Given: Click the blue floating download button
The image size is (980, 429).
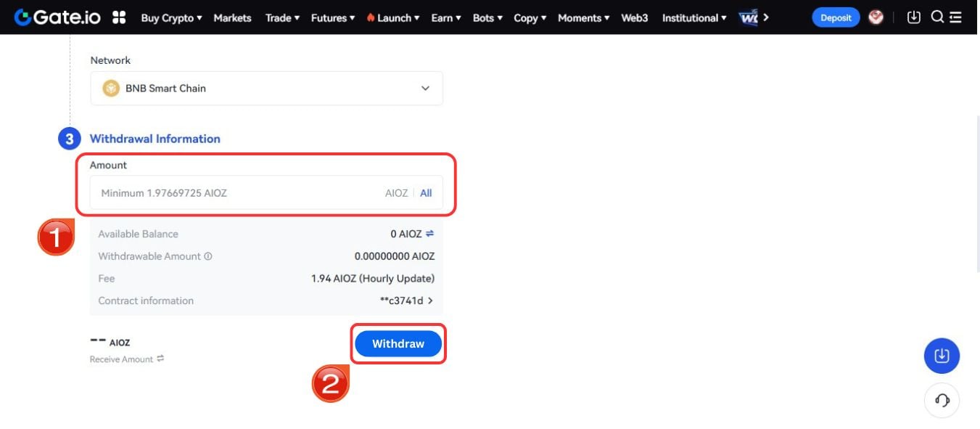Looking at the screenshot, I should [942, 356].
